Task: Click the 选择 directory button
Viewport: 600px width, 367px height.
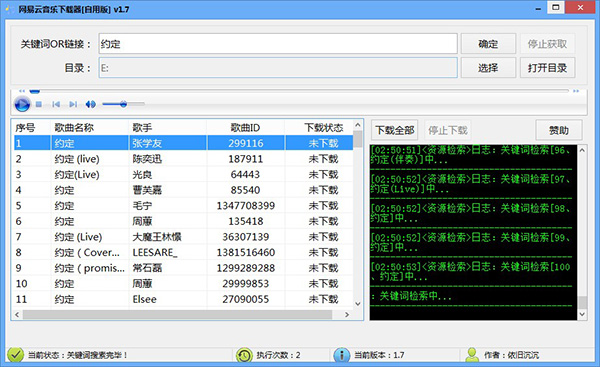Action: [x=488, y=68]
